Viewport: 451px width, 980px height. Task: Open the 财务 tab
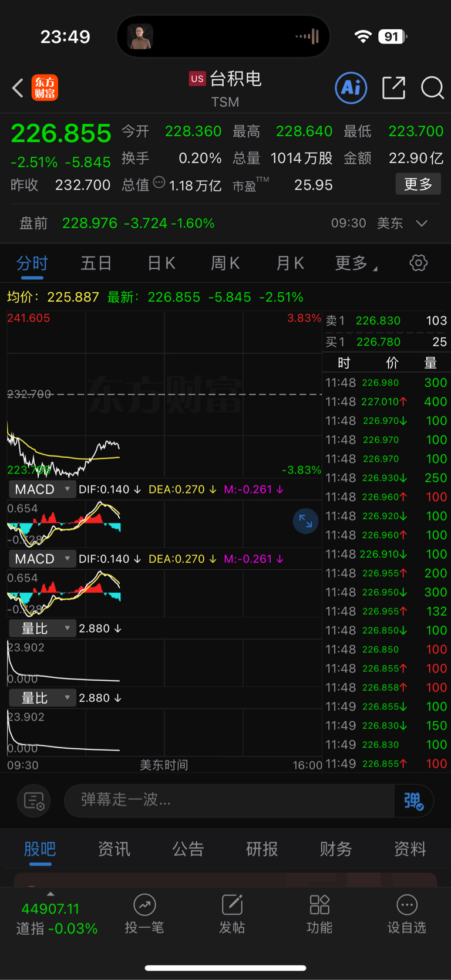pos(336,849)
